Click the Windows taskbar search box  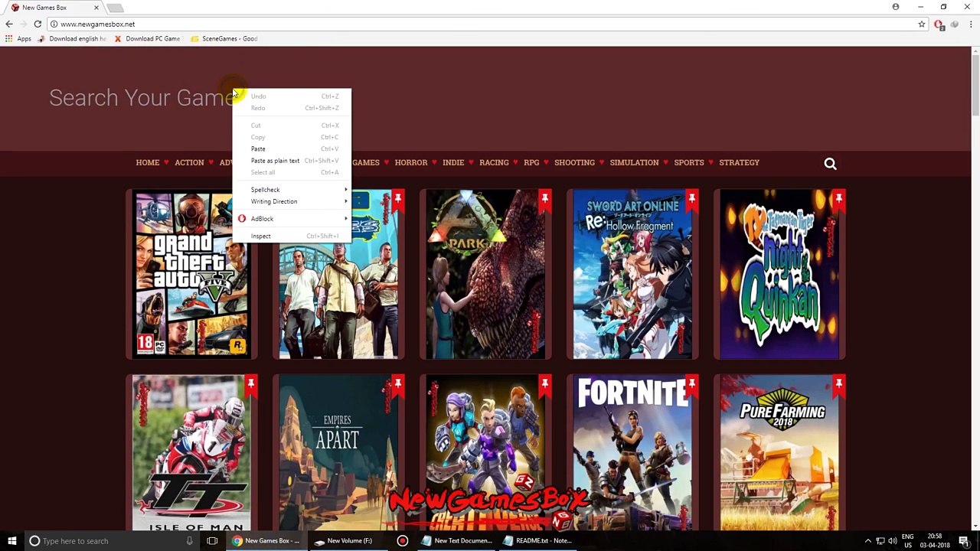tap(111, 541)
